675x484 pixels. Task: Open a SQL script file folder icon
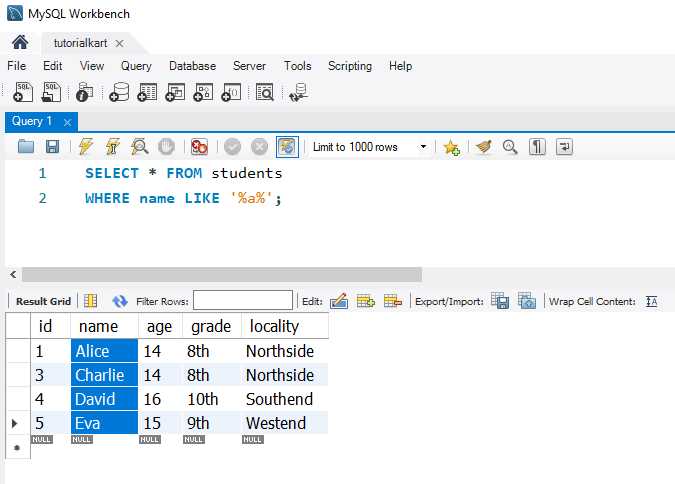click(x=26, y=147)
